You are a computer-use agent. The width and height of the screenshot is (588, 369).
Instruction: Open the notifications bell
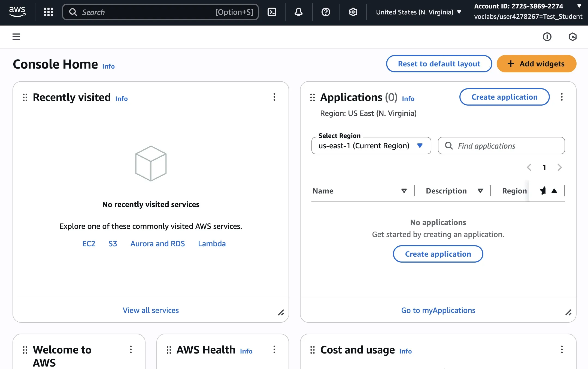(299, 12)
